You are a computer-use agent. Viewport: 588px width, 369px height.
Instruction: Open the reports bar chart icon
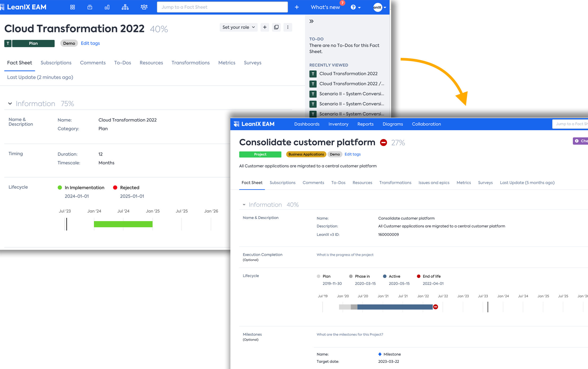(107, 7)
